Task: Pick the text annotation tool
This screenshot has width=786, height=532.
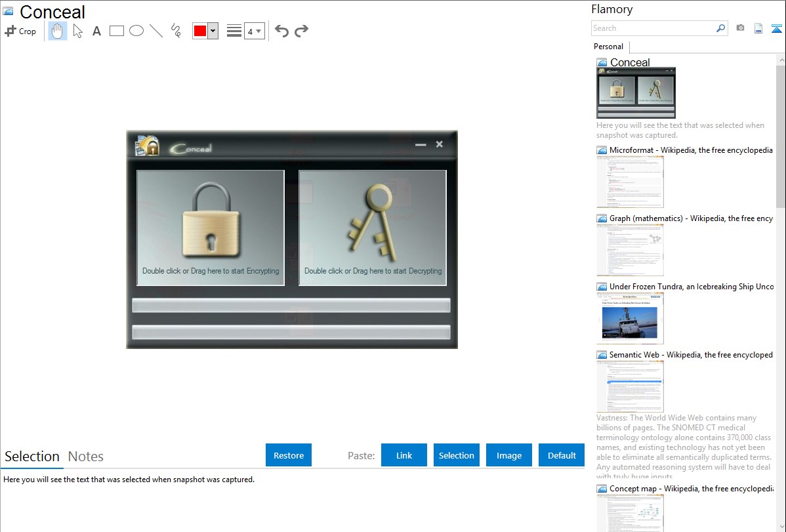Action: point(96,31)
